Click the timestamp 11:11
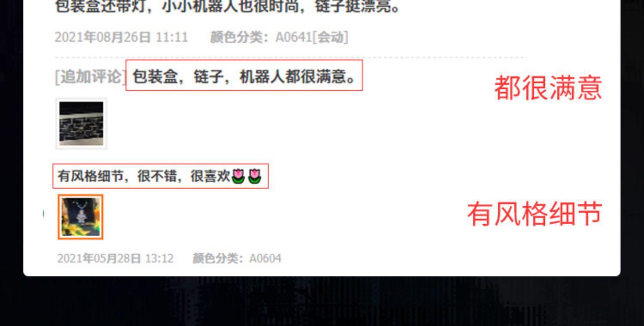The width and height of the screenshot is (644, 326). [x=172, y=37]
